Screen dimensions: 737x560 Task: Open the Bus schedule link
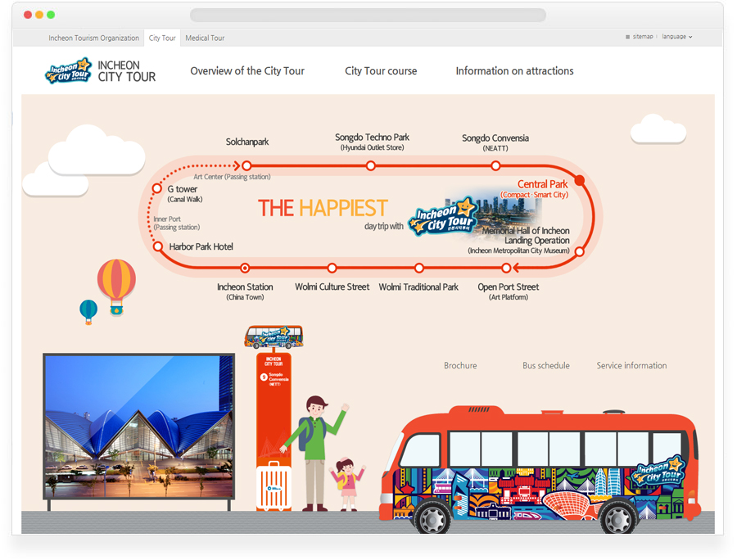point(545,365)
